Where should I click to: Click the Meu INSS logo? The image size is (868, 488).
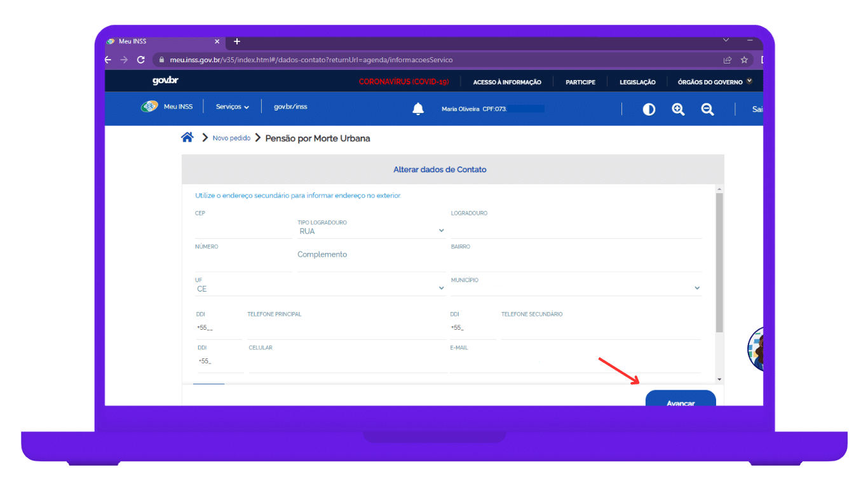click(x=150, y=107)
